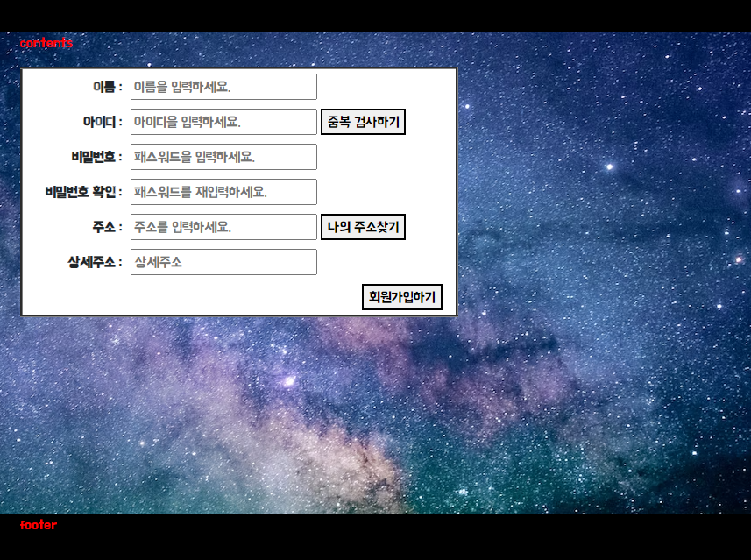This screenshot has height=560, width=751.
Task: Focus the 아이디 ID input field
Action: 223,122
